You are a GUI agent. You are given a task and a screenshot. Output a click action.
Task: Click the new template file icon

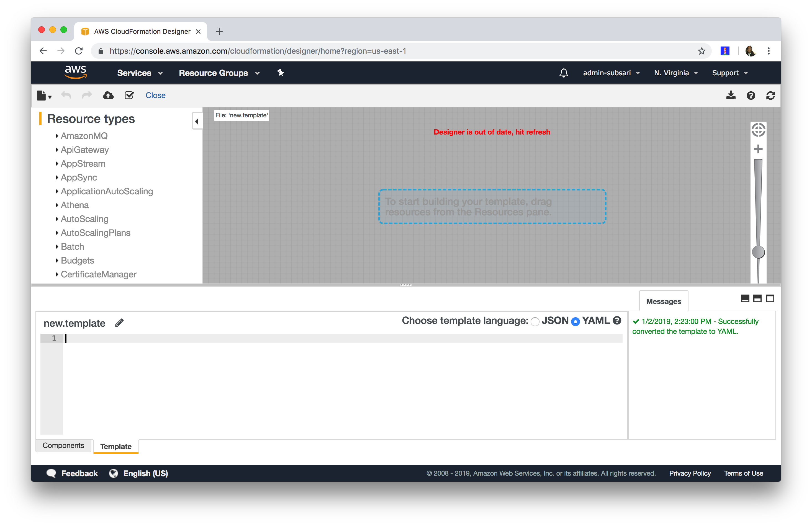coord(42,95)
